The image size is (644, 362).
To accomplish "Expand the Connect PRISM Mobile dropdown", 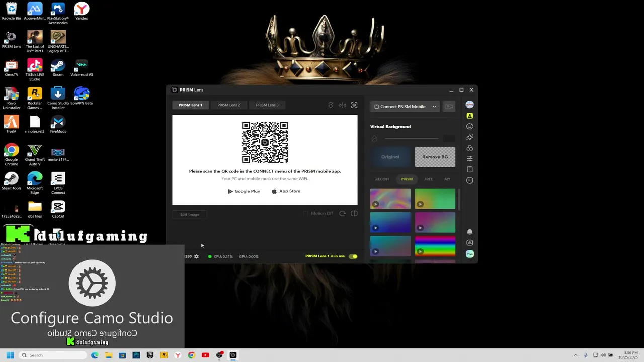I will 405,106.
